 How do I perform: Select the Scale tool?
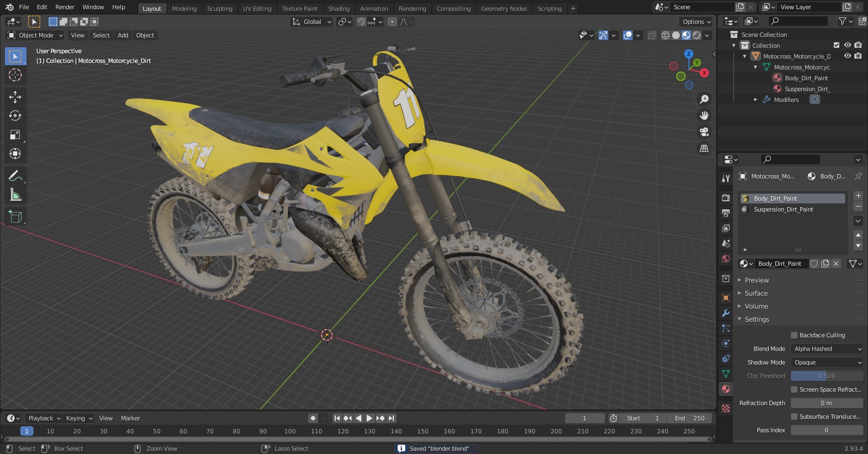pos(15,135)
